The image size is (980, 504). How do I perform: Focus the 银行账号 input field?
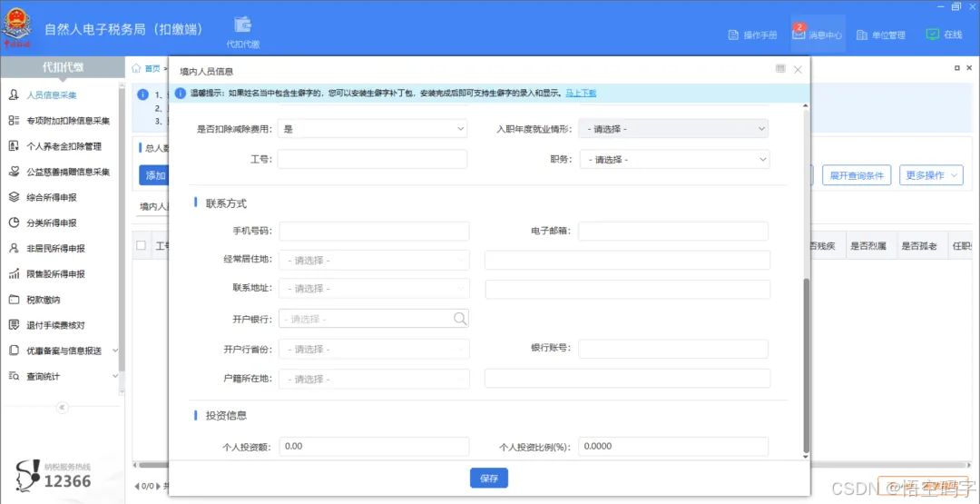pyautogui.click(x=673, y=349)
